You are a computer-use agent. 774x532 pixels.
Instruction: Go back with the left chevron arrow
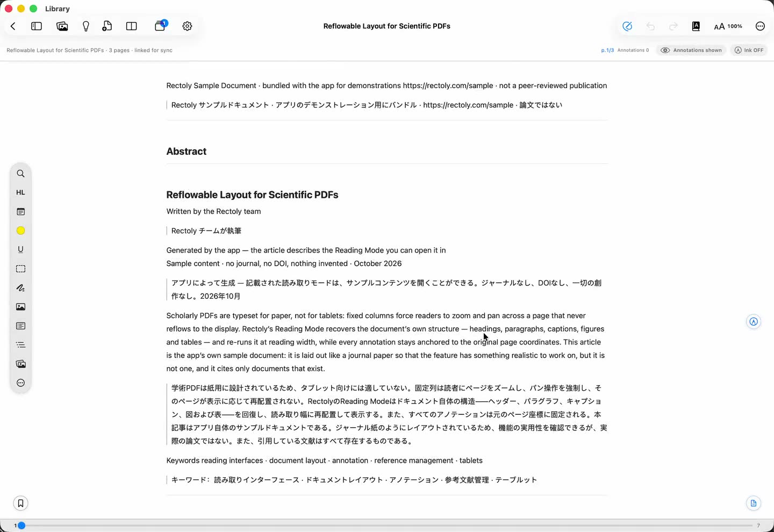tap(13, 26)
